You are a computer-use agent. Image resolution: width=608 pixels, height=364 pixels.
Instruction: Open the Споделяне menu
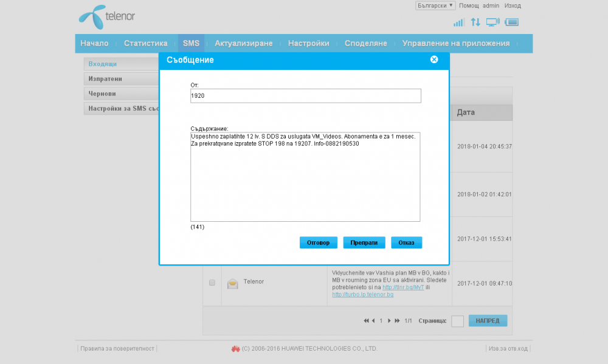click(x=365, y=43)
